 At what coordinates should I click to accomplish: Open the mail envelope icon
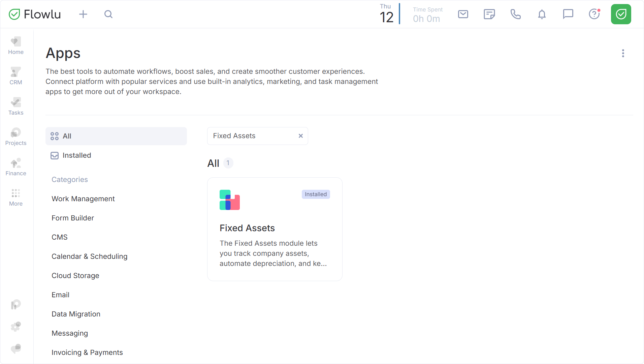463,14
